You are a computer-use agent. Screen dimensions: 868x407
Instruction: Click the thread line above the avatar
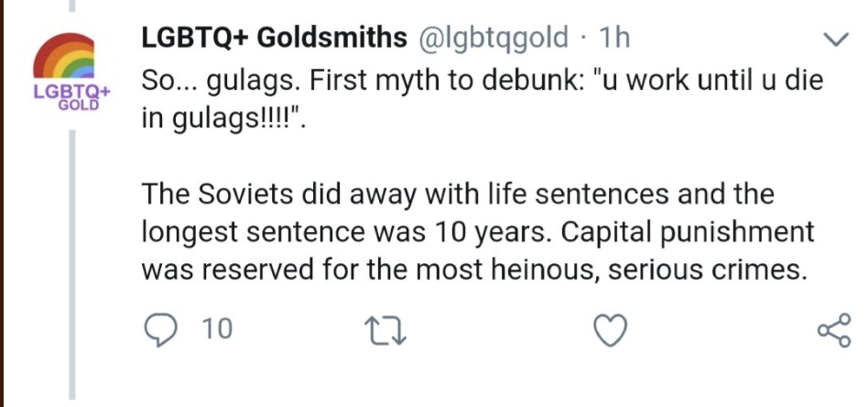click(x=72, y=5)
